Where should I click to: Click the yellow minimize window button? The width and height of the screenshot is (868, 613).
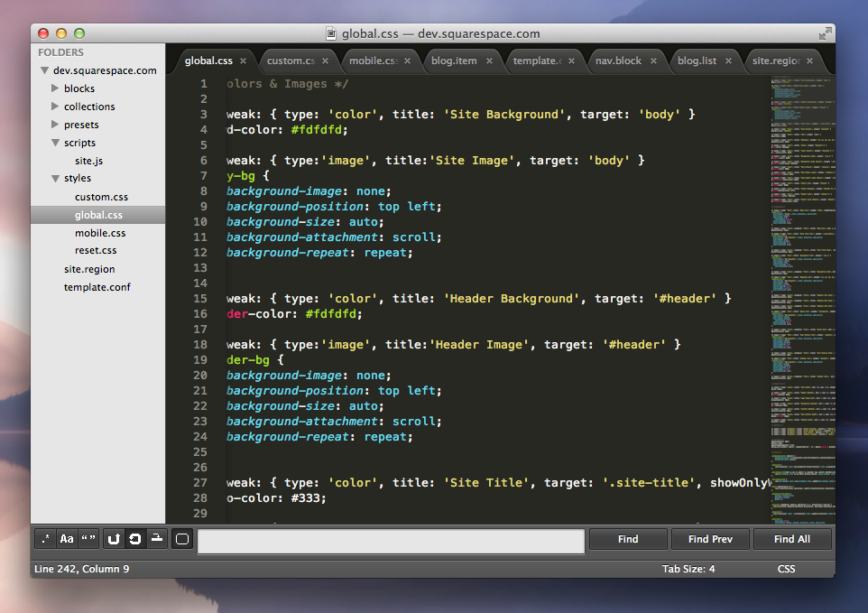[x=61, y=33]
